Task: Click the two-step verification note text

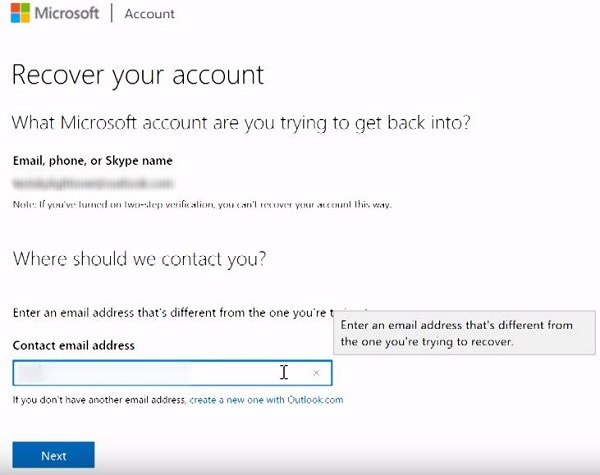Action: pos(202,205)
